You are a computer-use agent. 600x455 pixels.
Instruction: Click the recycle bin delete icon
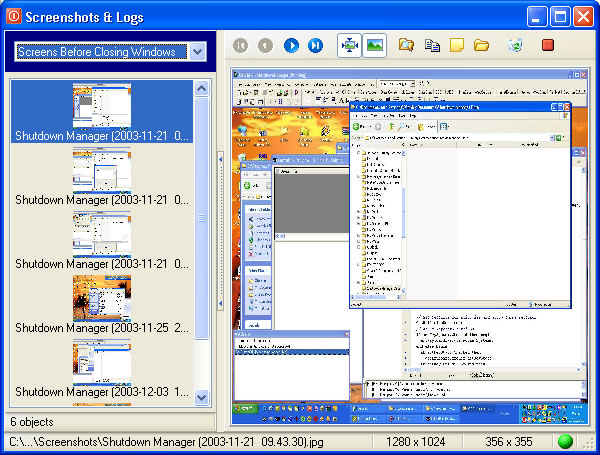(x=515, y=45)
